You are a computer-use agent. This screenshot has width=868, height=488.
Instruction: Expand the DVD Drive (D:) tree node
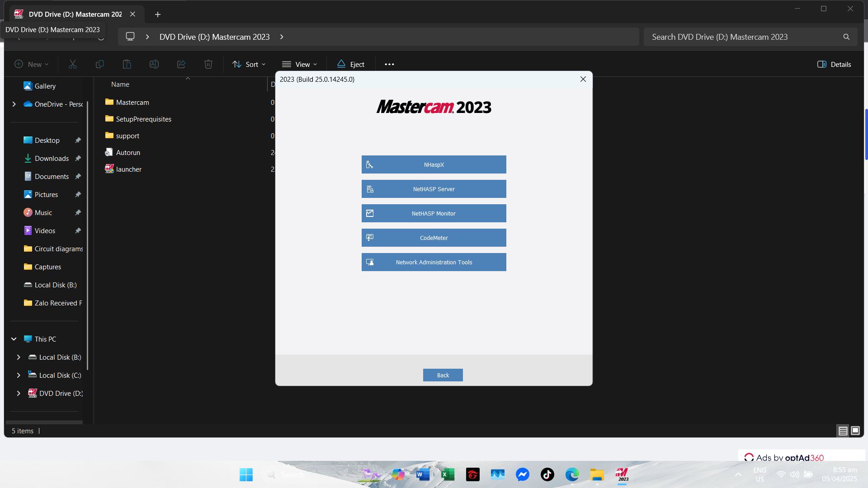[19, 393]
